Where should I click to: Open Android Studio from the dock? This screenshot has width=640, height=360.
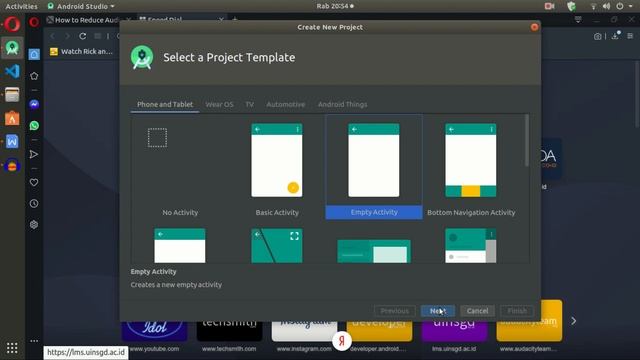(x=12, y=48)
